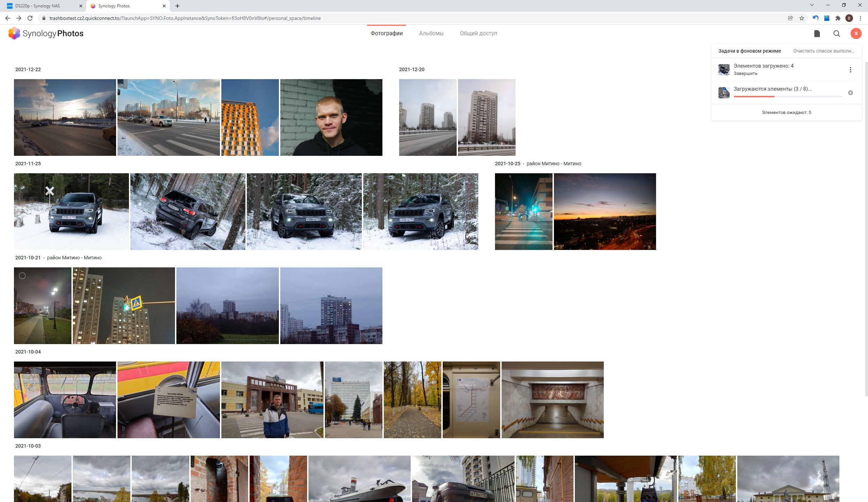Open the tab search dropdown arrow

(x=812, y=5)
